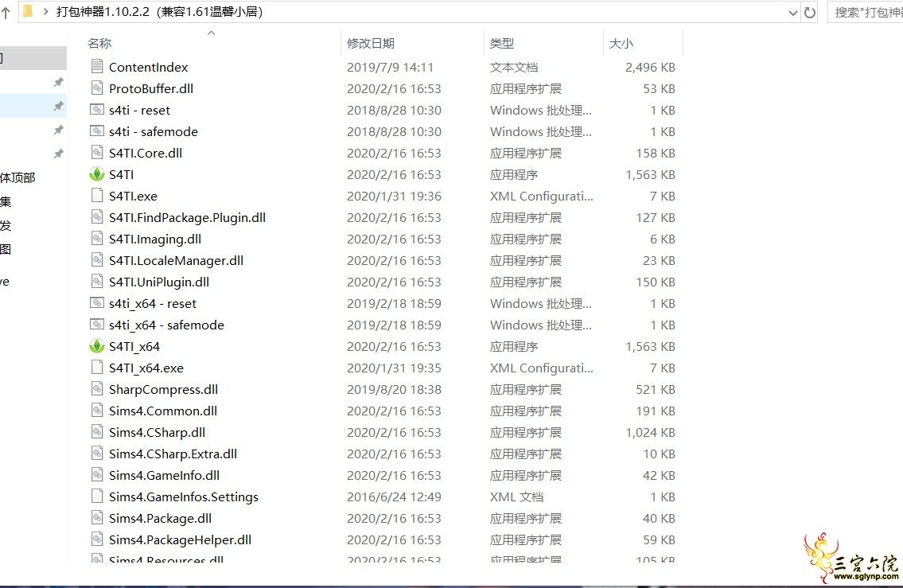Click the ContentIndex text document icon

(x=97, y=67)
